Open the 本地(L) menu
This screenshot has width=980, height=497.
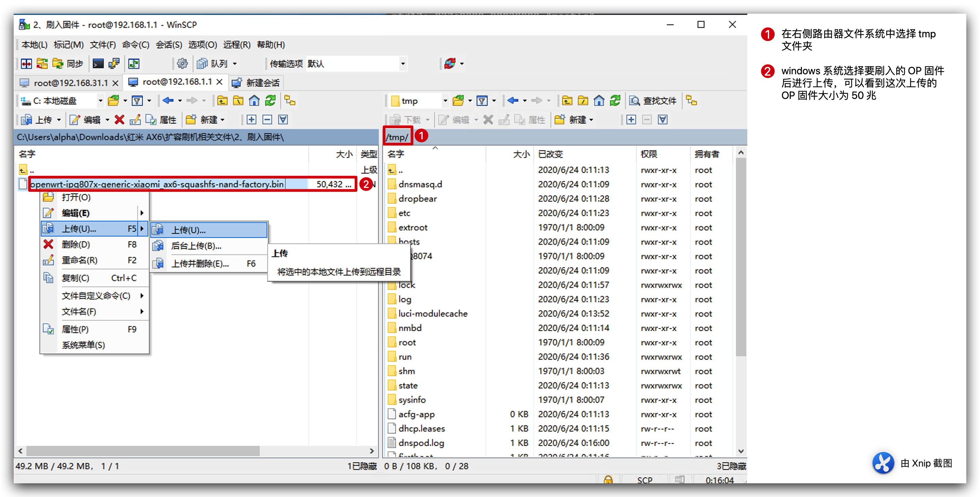click(x=34, y=44)
